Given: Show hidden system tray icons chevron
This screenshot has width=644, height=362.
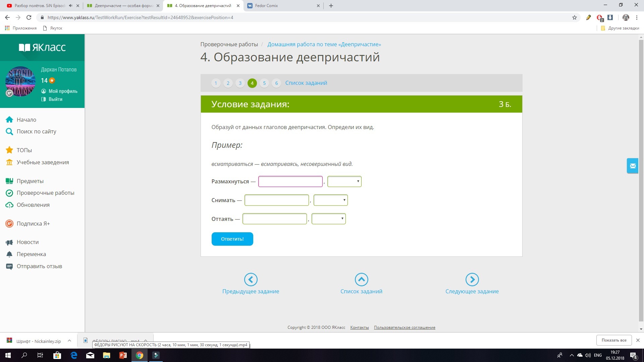Looking at the screenshot, I should click(x=572, y=355).
